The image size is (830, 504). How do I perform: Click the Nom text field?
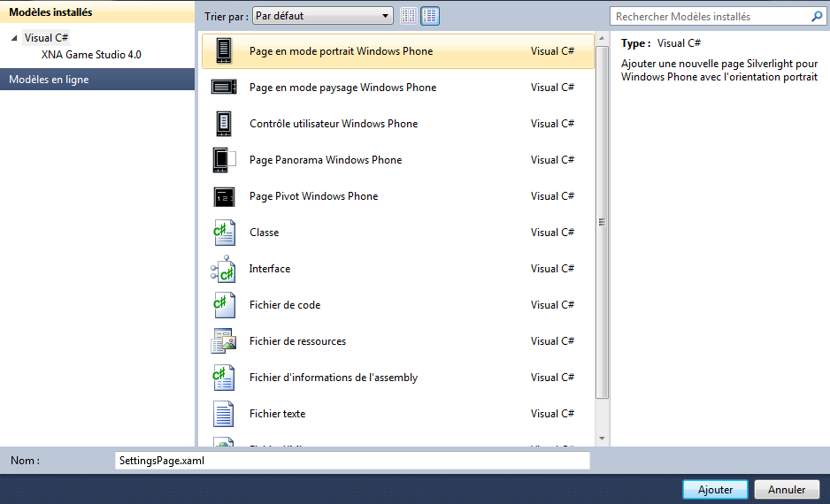(x=352, y=461)
